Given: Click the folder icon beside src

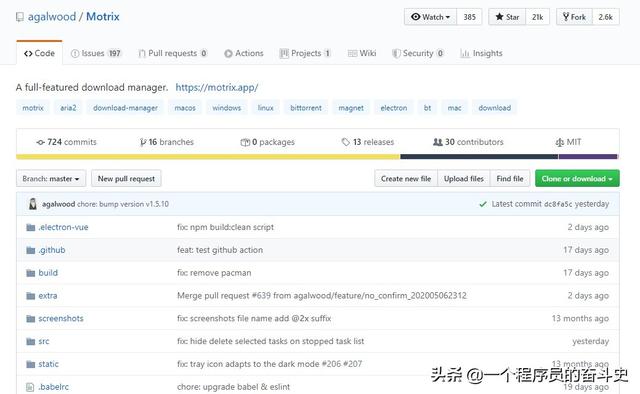Looking at the screenshot, I should pyautogui.click(x=31, y=341).
